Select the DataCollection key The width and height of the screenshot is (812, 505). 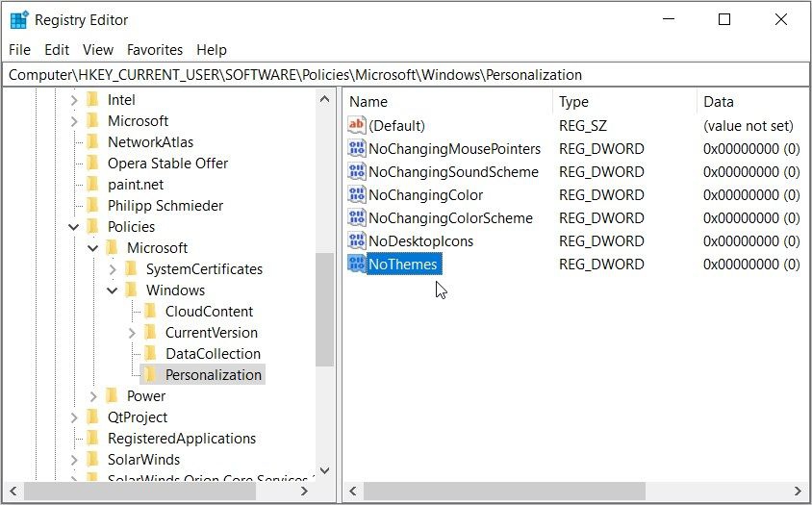coord(212,354)
